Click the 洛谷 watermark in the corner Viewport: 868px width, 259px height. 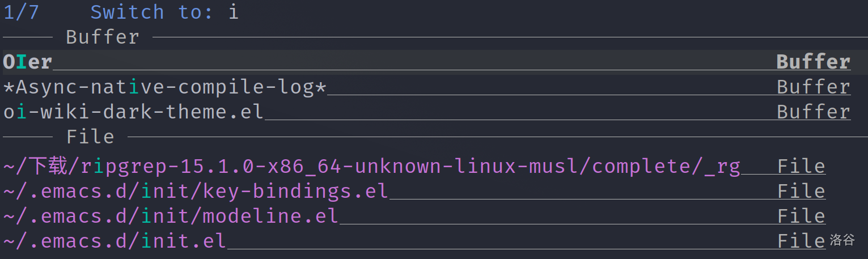pyautogui.click(x=842, y=240)
